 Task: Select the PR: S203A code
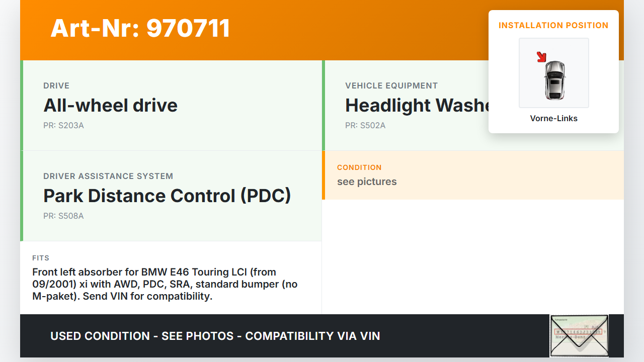(63, 125)
